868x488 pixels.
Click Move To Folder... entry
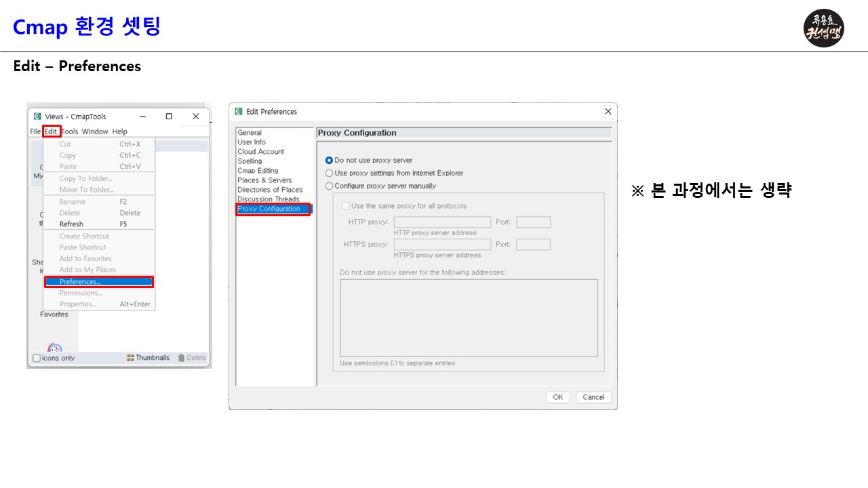coord(99,190)
